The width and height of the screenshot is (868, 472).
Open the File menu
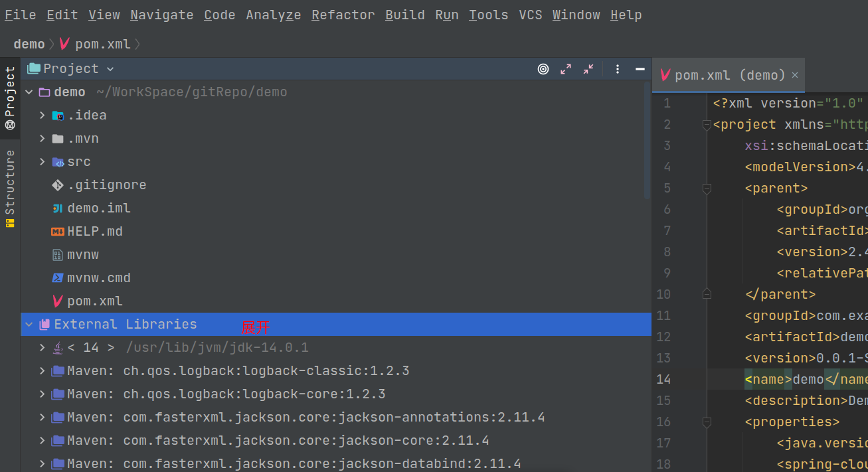click(x=20, y=15)
